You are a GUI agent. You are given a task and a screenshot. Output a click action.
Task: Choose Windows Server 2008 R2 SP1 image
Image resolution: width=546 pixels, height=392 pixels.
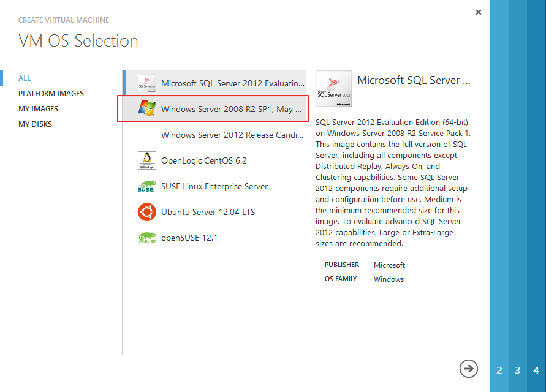(x=231, y=109)
